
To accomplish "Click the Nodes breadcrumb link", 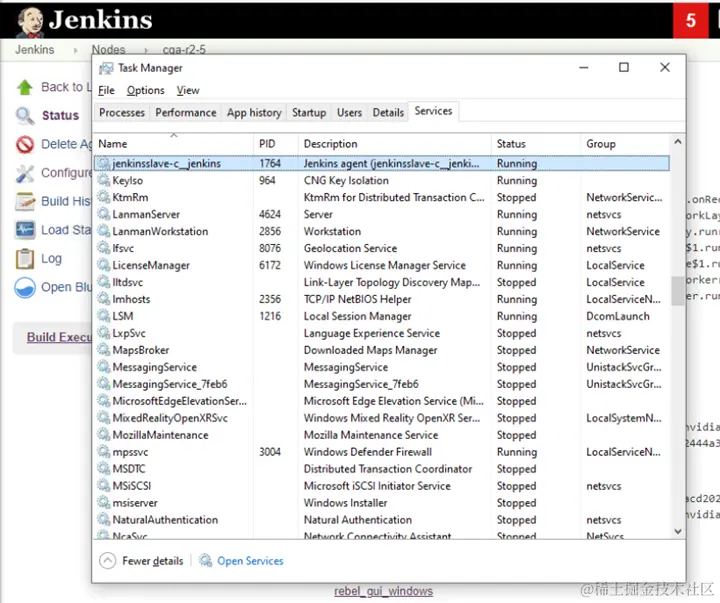I will click(108, 50).
